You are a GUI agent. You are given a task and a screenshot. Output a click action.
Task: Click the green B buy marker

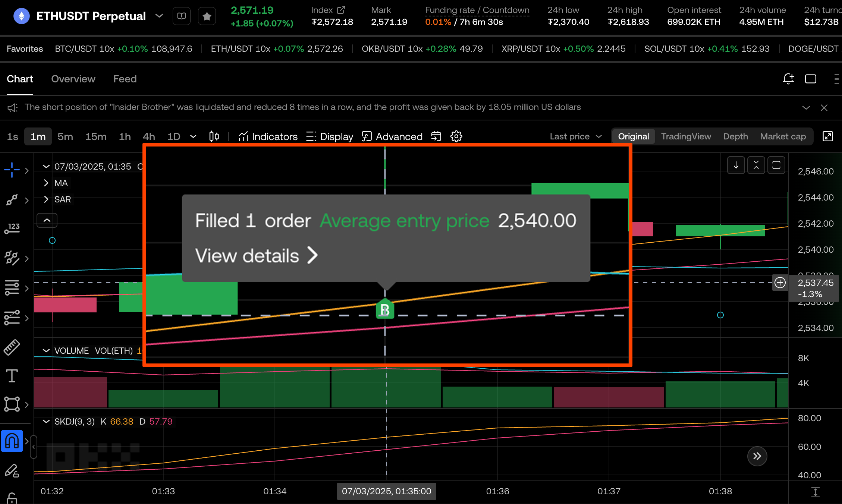(x=385, y=309)
